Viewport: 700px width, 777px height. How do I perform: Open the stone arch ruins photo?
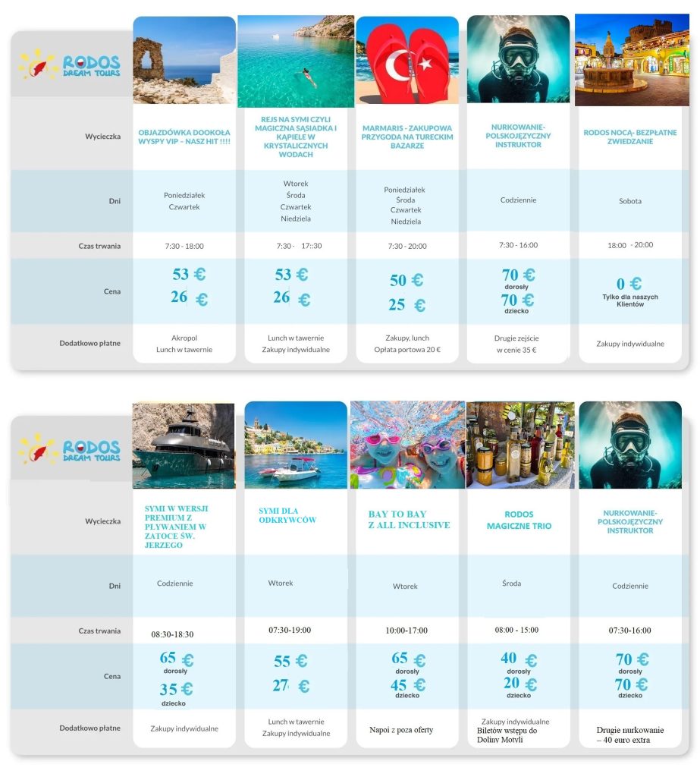[x=184, y=61]
